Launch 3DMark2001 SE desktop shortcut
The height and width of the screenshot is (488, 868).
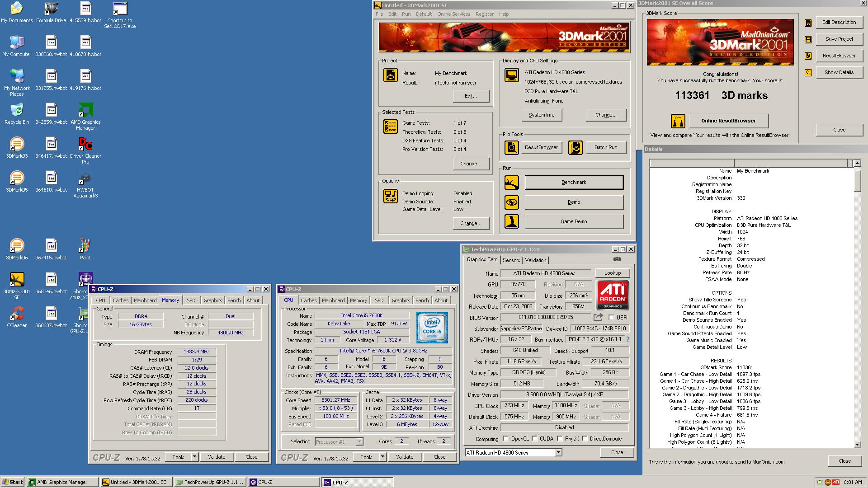pos(17,286)
